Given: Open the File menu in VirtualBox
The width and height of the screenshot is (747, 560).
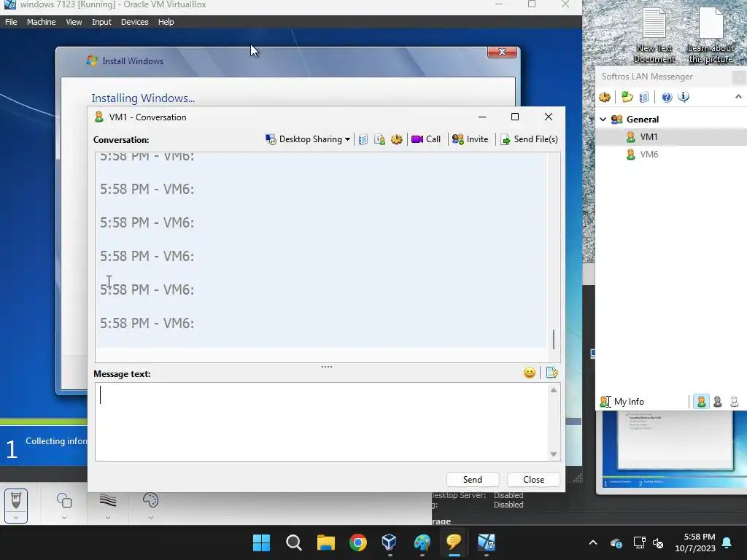Looking at the screenshot, I should (11, 22).
